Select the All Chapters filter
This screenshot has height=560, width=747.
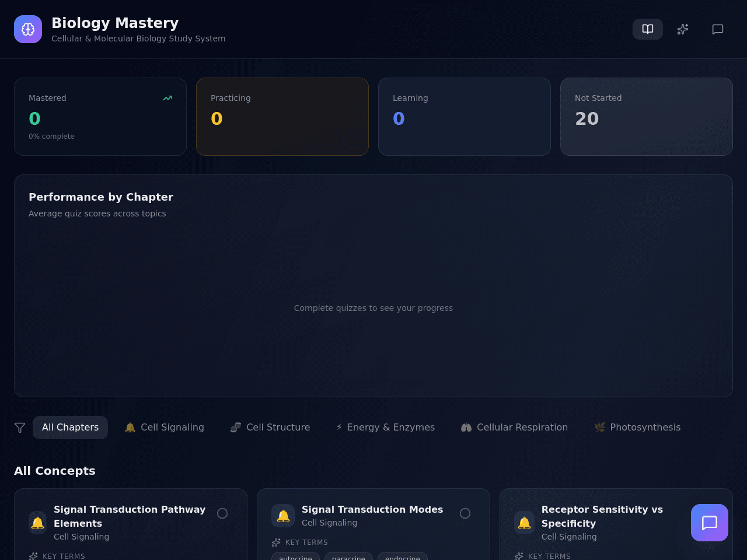click(70, 428)
